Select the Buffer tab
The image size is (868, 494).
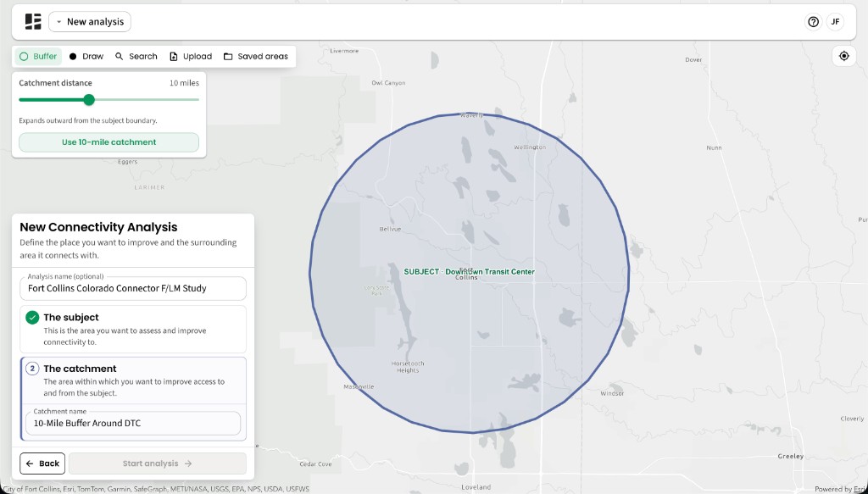pos(38,57)
